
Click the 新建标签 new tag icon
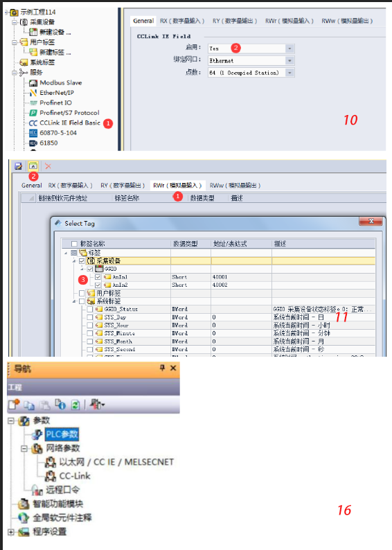point(33,52)
